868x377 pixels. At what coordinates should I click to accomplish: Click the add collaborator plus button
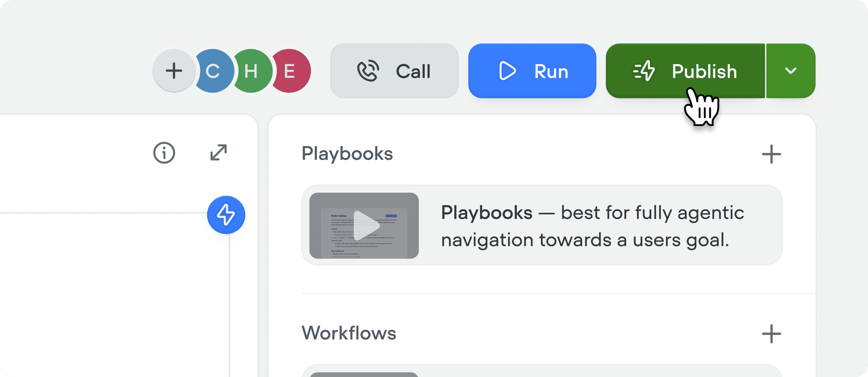(x=174, y=71)
